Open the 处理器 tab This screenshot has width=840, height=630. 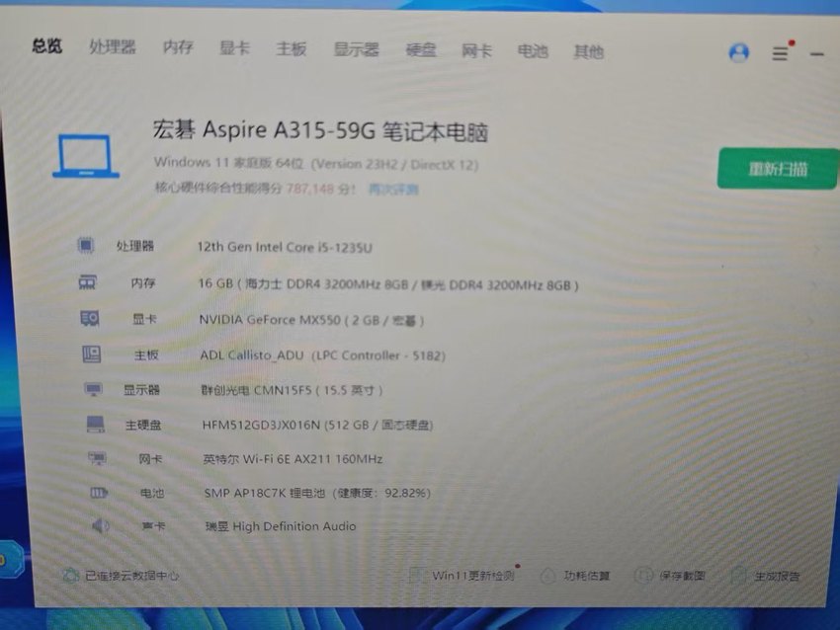click(113, 47)
